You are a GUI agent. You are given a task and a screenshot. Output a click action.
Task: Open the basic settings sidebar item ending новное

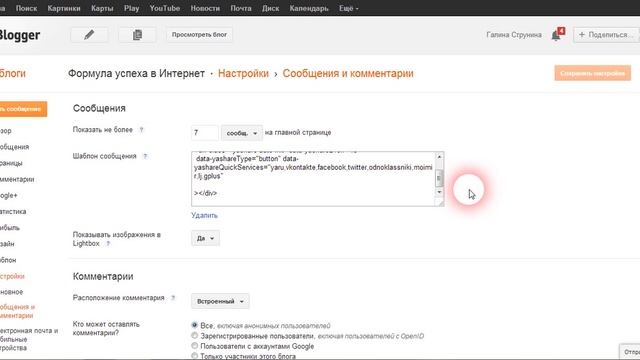click(x=11, y=292)
